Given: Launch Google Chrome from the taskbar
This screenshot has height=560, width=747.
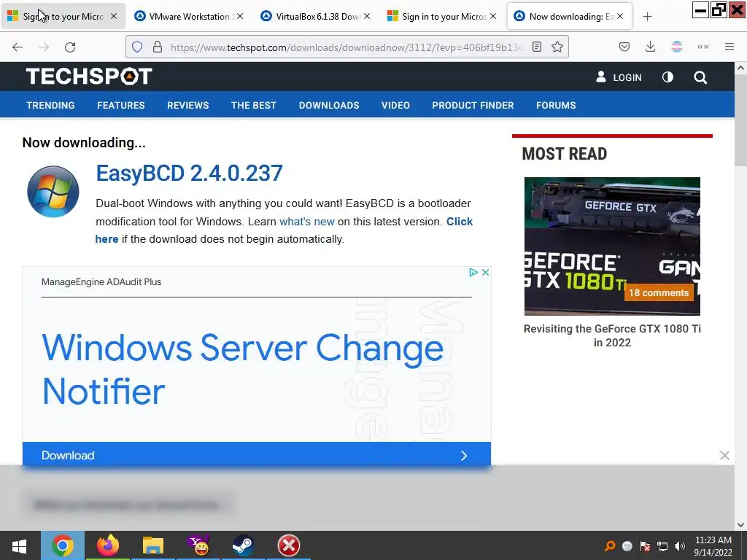Looking at the screenshot, I should point(63,545).
